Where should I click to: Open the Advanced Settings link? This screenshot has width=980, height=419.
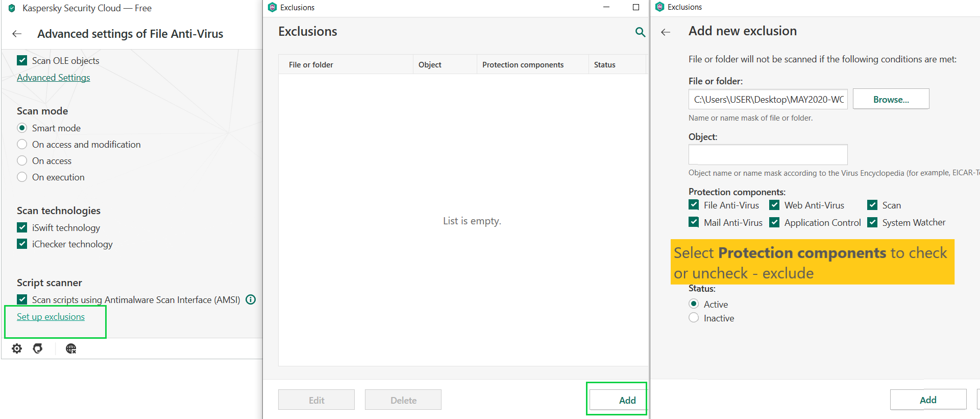tap(53, 78)
